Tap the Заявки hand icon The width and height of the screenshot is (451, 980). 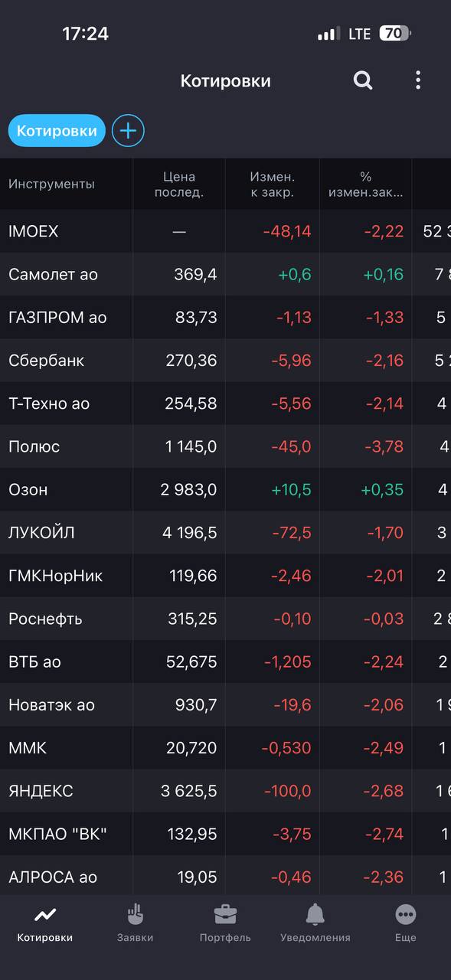click(x=136, y=914)
